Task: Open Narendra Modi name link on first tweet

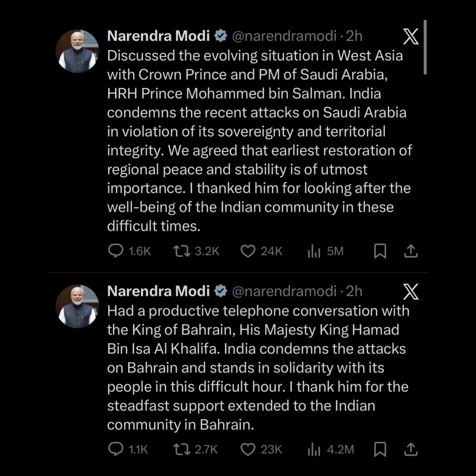Action: coord(159,36)
